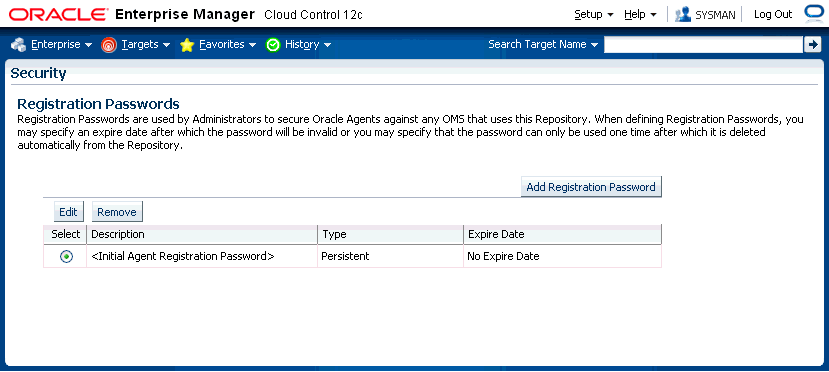The height and width of the screenshot is (372, 829).
Task: Click the Targets bullseye icon
Action: 108,45
